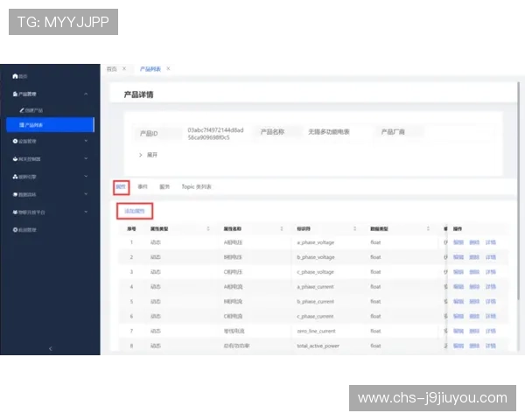Edit the zero_line_current row
Image resolution: width=525 pixels, height=420 pixels.
pyautogui.click(x=458, y=331)
